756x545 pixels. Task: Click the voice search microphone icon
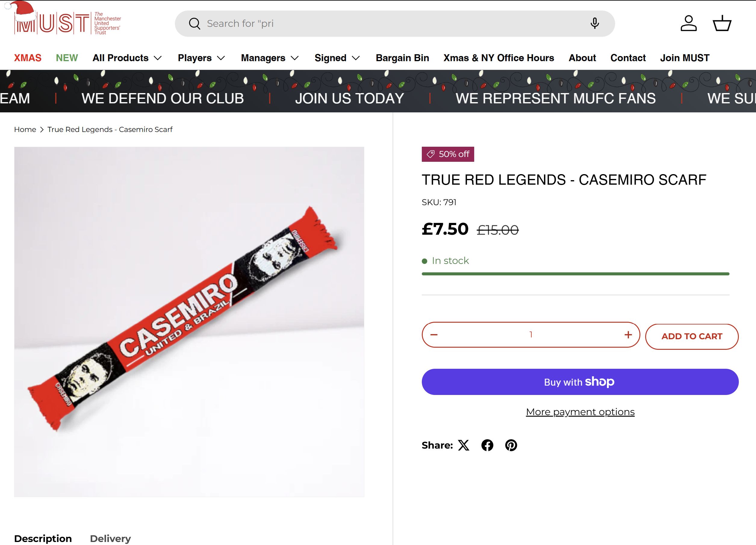tap(594, 23)
